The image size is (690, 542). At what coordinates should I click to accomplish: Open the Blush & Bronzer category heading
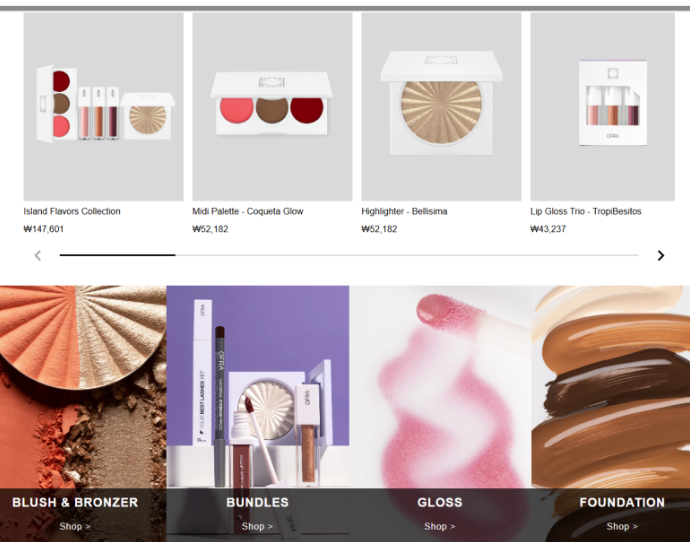point(75,502)
